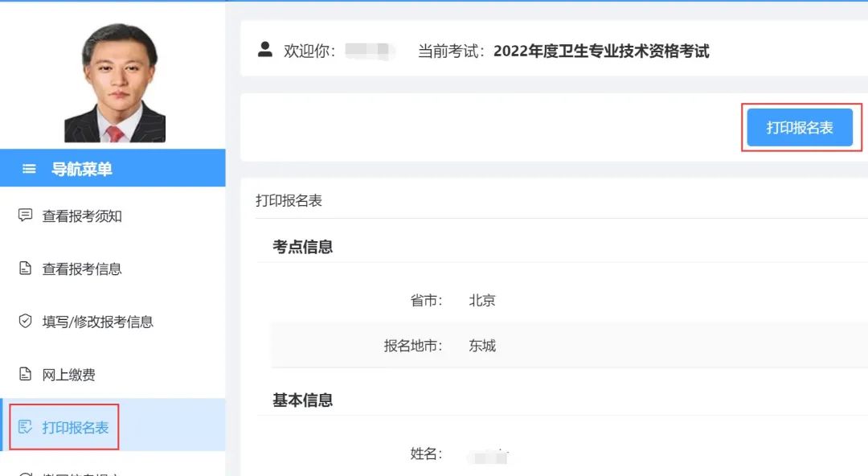The width and height of the screenshot is (868, 476).
Task: Click the document icon beside 查看报考信息
Action: pos(27,269)
